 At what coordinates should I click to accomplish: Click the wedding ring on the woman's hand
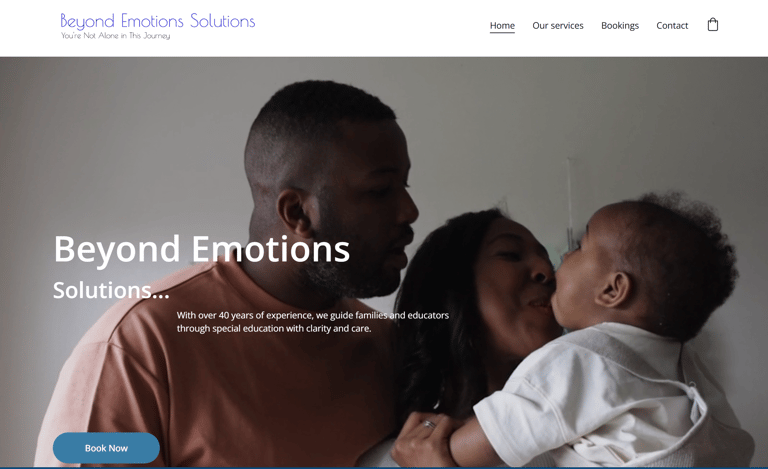429,423
